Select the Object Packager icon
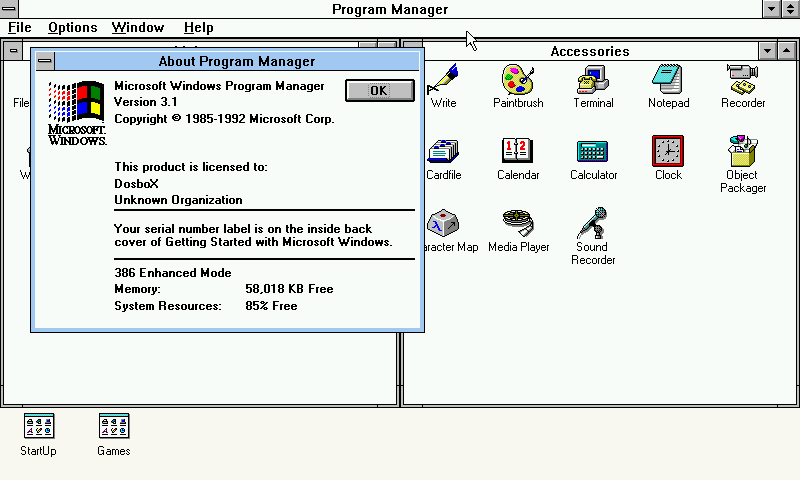Screen dimensions: 800x480 click(742, 151)
